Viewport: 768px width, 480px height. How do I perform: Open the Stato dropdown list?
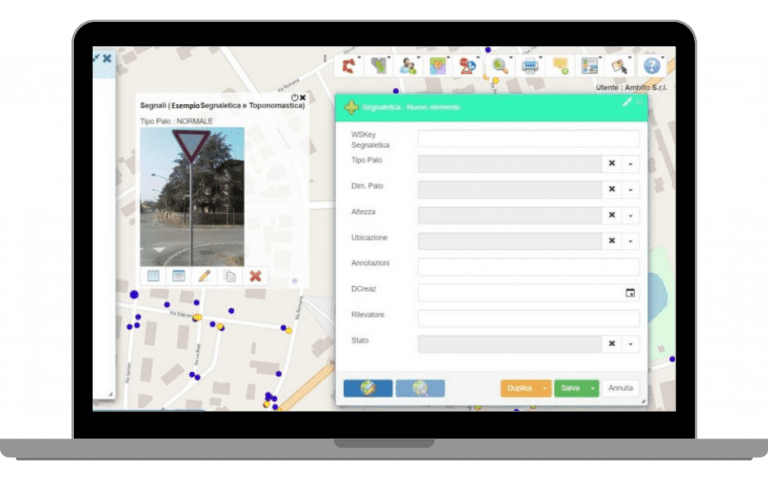point(631,344)
